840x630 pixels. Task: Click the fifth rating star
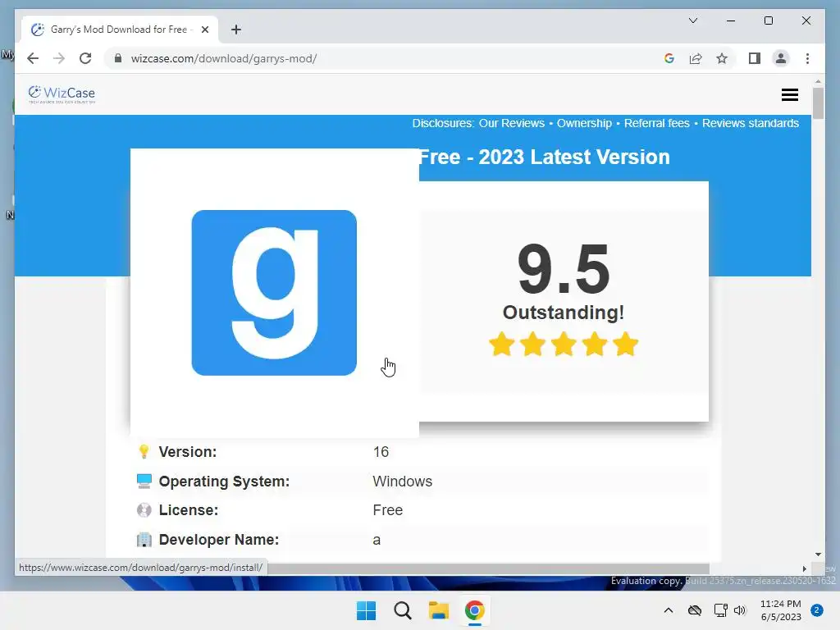[x=626, y=344]
